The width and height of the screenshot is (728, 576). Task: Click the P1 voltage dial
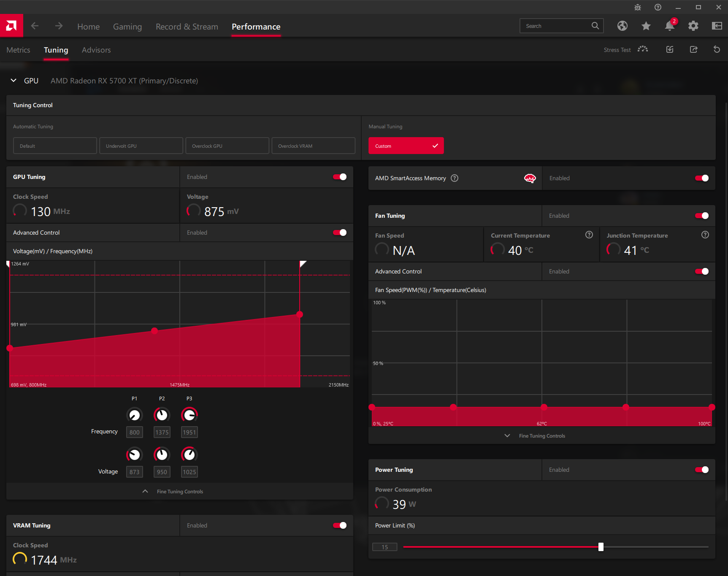tap(134, 454)
